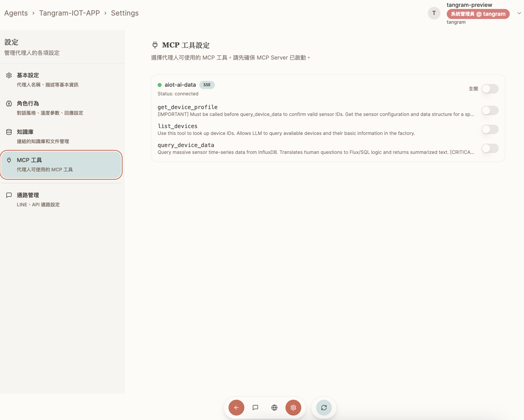Click the globe icon in bottom toolbar
Image resolution: width=524 pixels, height=420 pixels.
pyautogui.click(x=274, y=408)
